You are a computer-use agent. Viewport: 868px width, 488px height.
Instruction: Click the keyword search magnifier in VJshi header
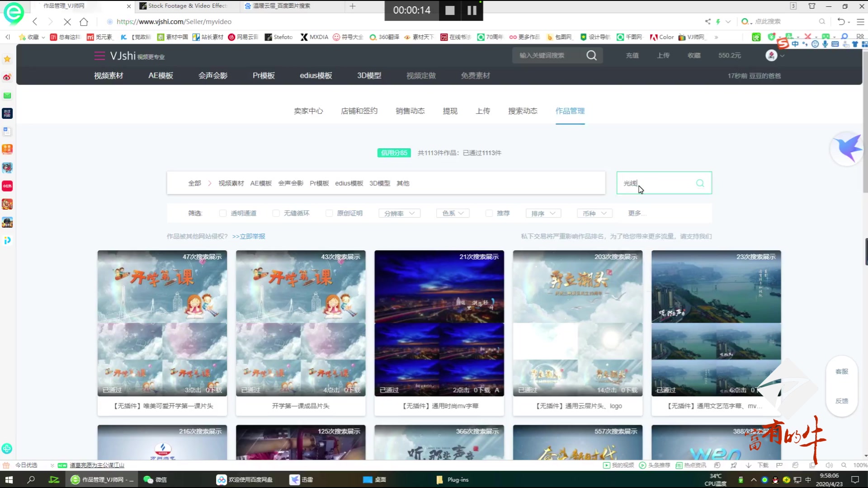tap(592, 55)
